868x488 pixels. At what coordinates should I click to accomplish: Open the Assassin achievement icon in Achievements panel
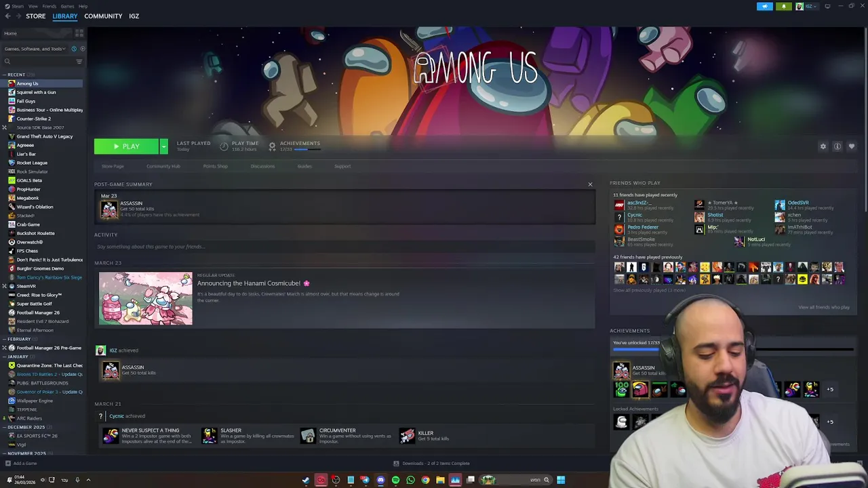621,370
